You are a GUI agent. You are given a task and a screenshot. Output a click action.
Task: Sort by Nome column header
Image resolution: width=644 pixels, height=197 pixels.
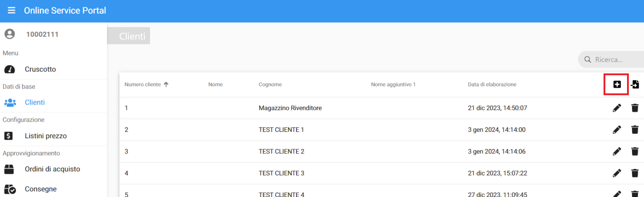click(x=215, y=84)
